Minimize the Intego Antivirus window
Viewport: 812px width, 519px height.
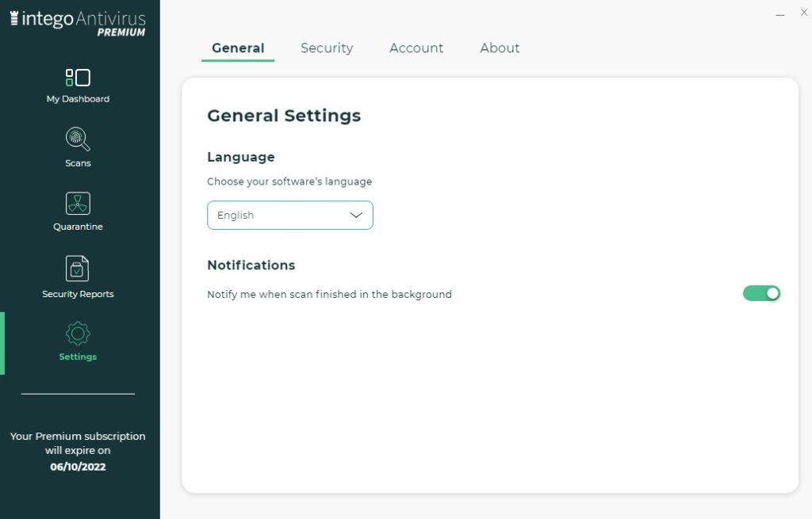781,14
